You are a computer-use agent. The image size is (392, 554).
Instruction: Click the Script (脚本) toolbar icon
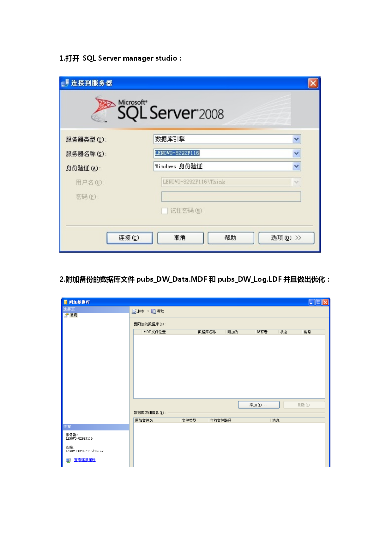[x=134, y=311]
